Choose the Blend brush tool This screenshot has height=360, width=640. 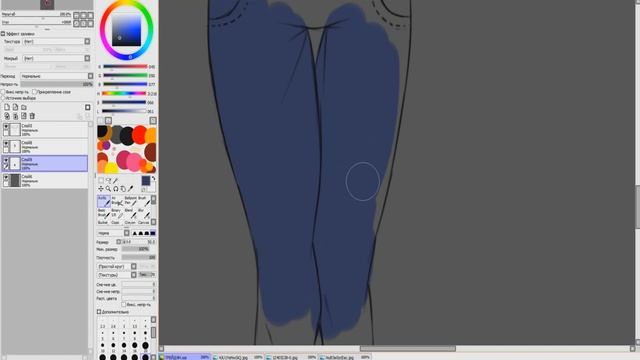click(x=131, y=213)
